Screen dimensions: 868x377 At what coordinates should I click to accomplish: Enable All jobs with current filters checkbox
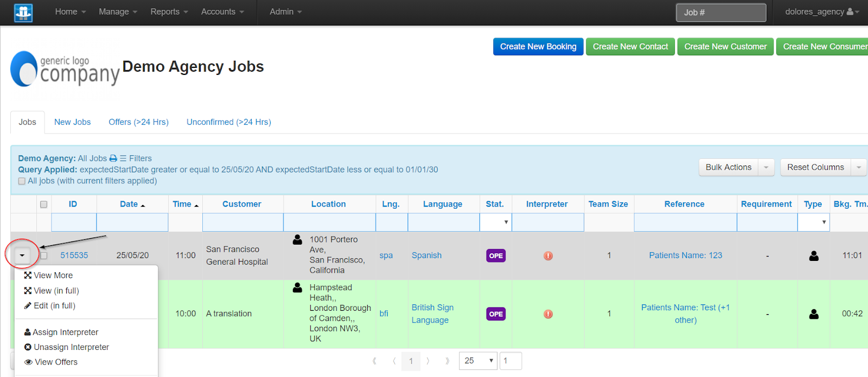point(22,181)
